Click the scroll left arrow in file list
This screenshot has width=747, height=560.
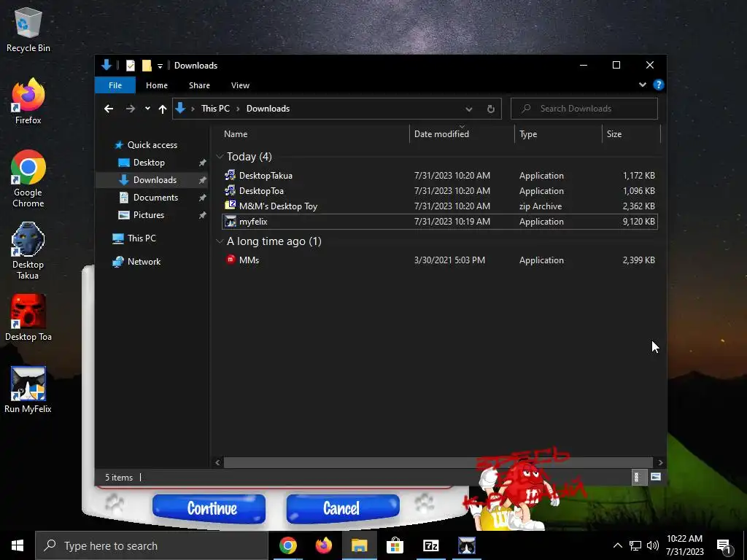click(217, 462)
